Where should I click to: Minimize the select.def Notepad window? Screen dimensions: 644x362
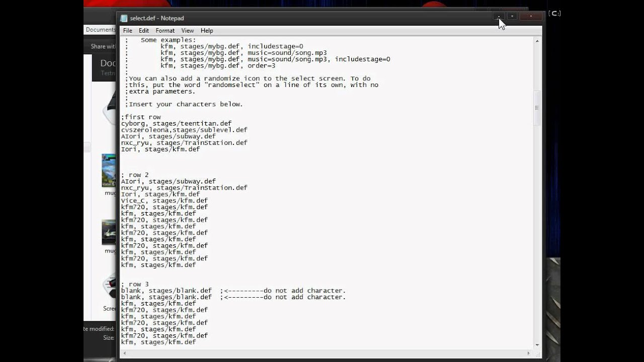499,16
